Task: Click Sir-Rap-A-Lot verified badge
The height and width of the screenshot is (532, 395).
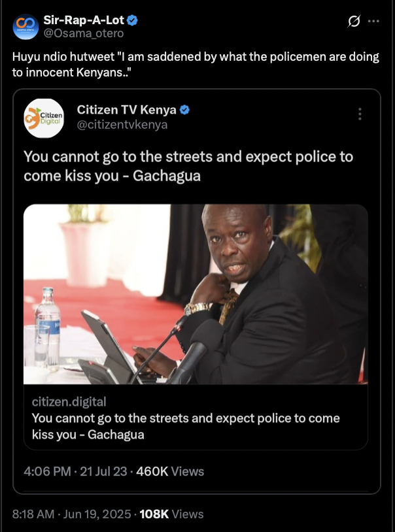Action: (132, 20)
